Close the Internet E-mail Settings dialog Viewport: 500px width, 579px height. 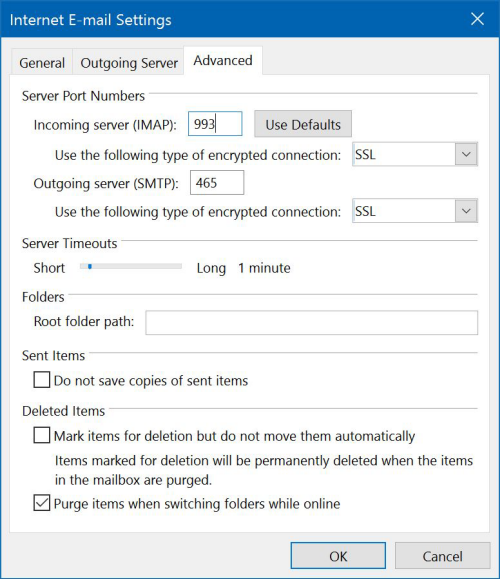pos(477,18)
